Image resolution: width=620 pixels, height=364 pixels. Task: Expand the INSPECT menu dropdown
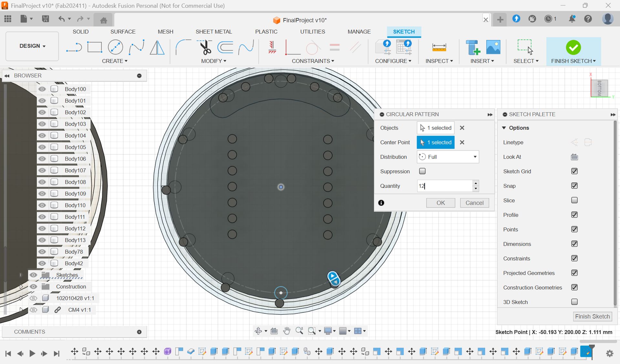click(439, 61)
